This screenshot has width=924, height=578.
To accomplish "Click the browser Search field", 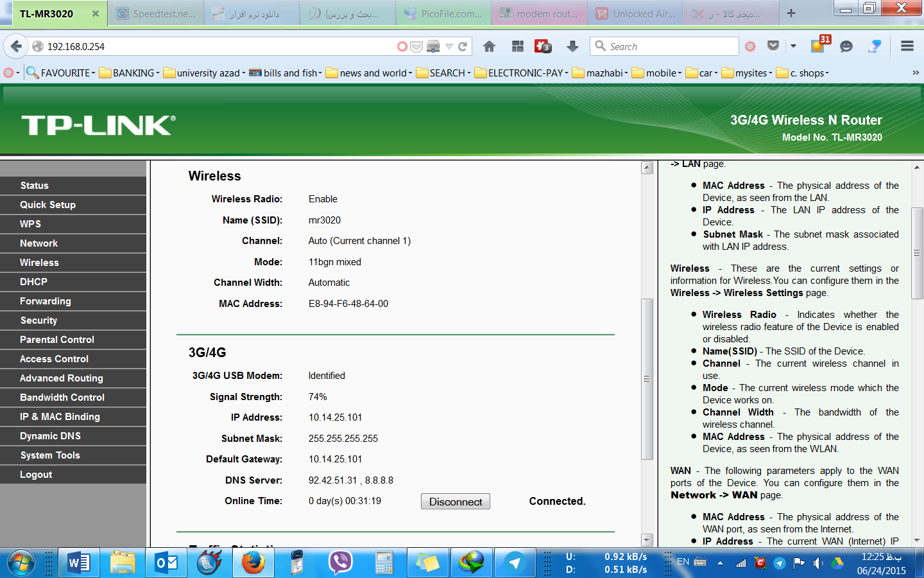I will [664, 46].
